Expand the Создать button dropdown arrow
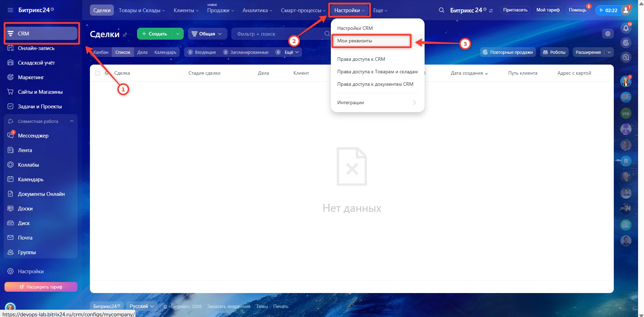This screenshot has width=644, height=317. tap(178, 34)
